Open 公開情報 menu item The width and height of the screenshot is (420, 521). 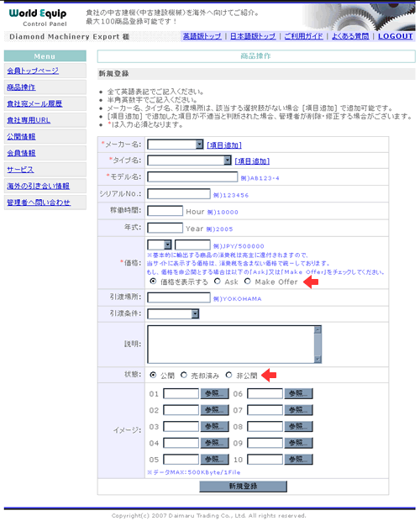point(21,137)
